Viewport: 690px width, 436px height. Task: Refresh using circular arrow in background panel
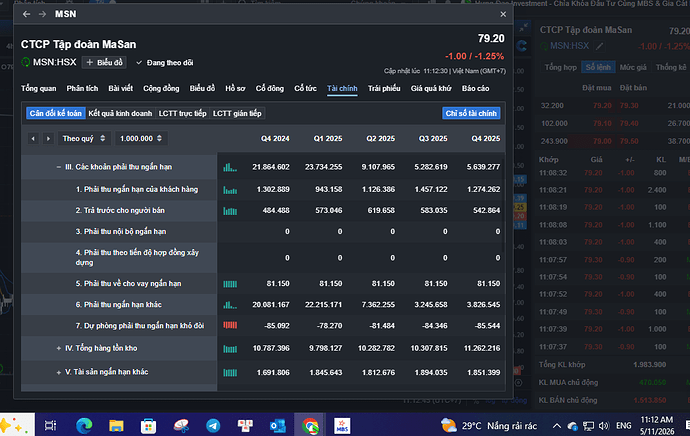coord(522,46)
